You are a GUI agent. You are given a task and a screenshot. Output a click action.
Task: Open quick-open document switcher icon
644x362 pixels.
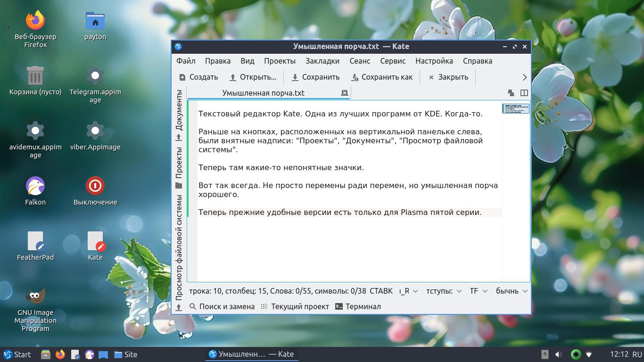tap(511, 93)
